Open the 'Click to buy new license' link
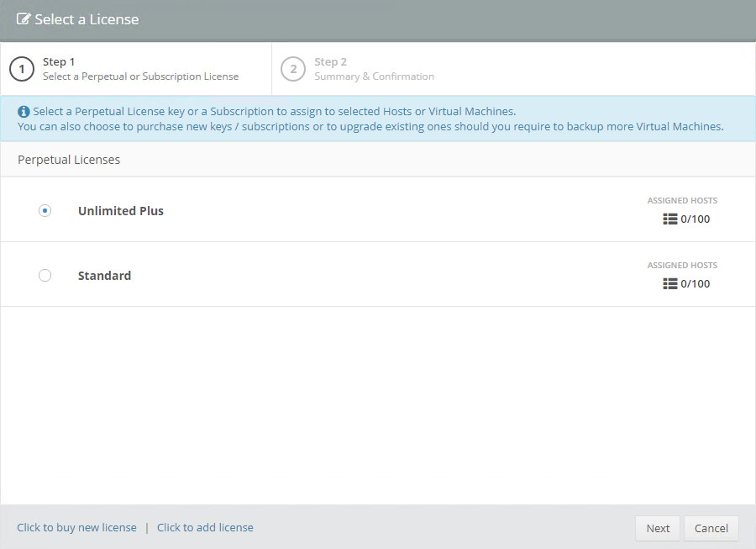756x549 pixels. pyautogui.click(x=76, y=527)
